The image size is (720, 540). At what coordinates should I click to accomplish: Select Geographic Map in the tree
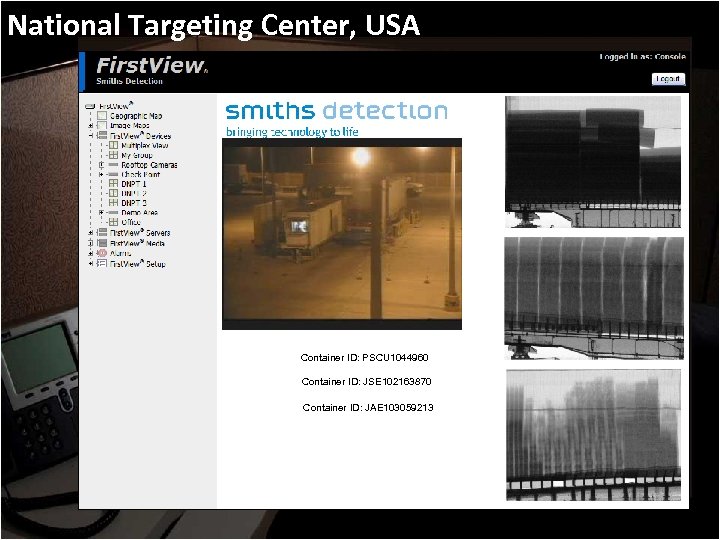tap(136, 116)
